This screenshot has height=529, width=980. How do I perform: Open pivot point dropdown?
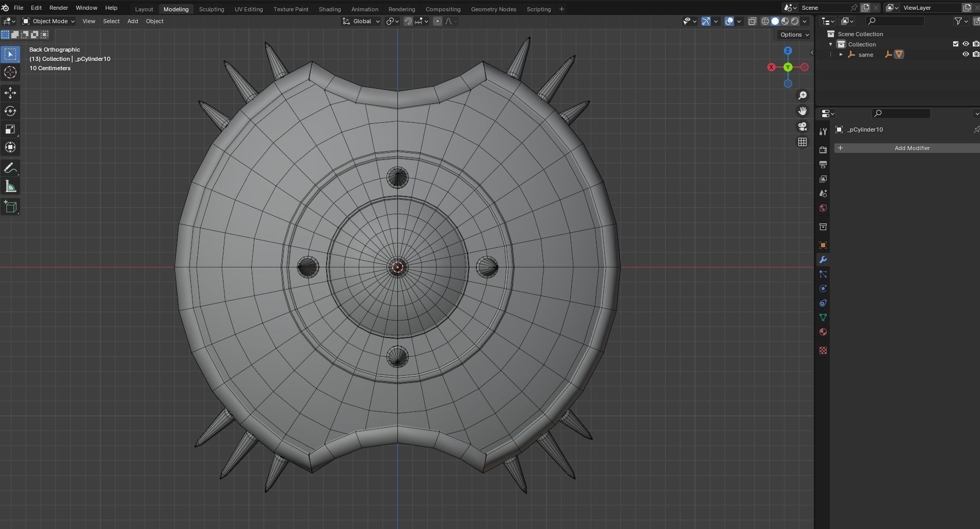(x=392, y=21)
